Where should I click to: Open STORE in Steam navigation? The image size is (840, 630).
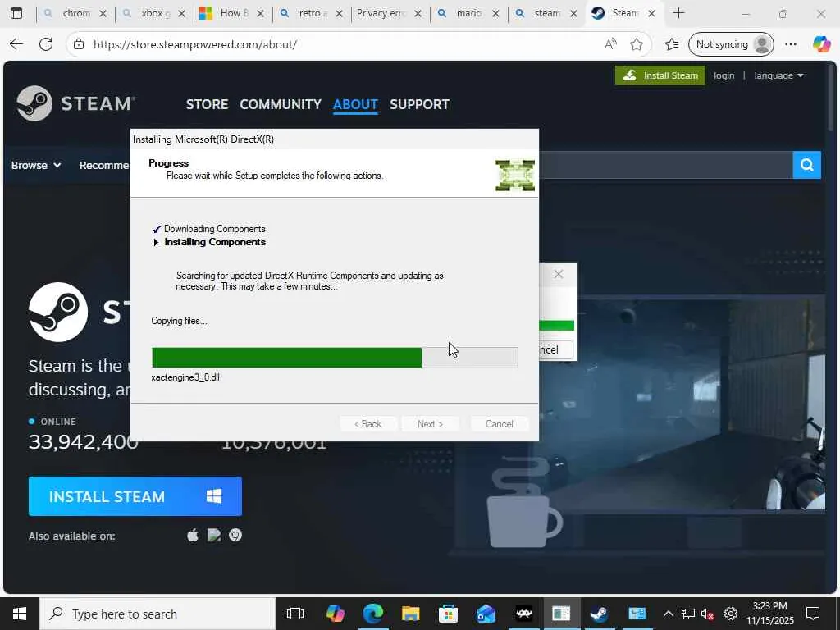208,104
